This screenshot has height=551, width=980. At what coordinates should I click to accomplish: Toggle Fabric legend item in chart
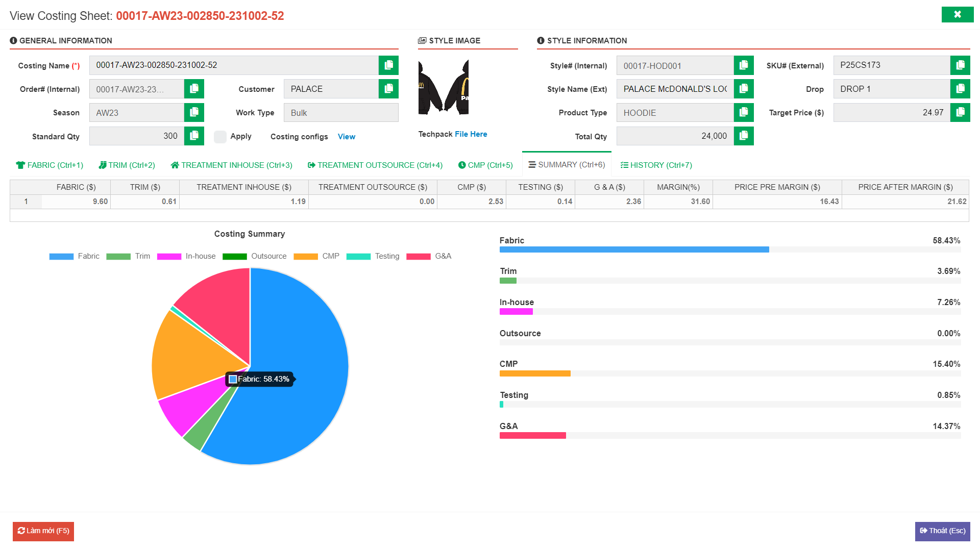tap(75, 256)
